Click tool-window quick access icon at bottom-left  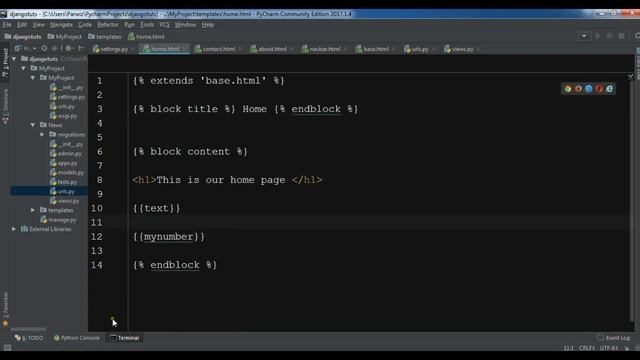7,348
